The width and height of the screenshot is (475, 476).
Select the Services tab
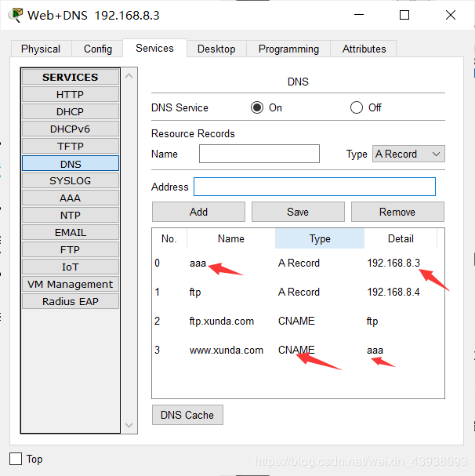(x=154, y=49)
